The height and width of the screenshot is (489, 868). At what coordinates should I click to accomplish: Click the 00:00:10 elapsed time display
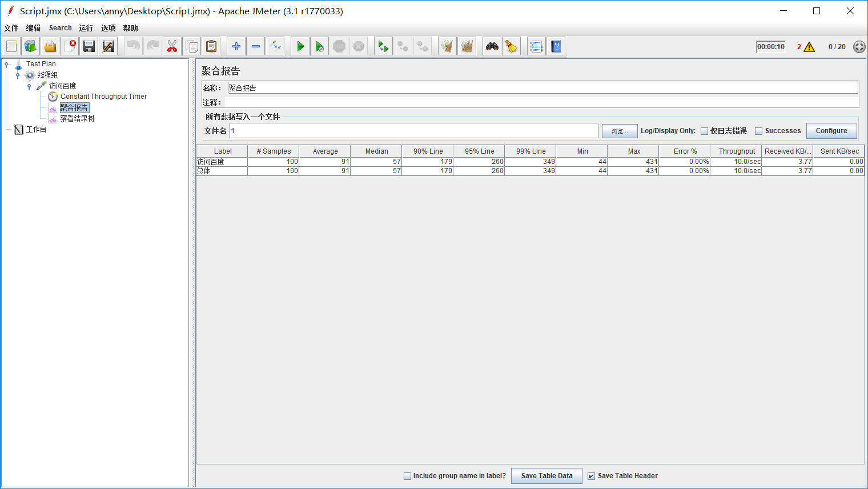coord(771,47)
